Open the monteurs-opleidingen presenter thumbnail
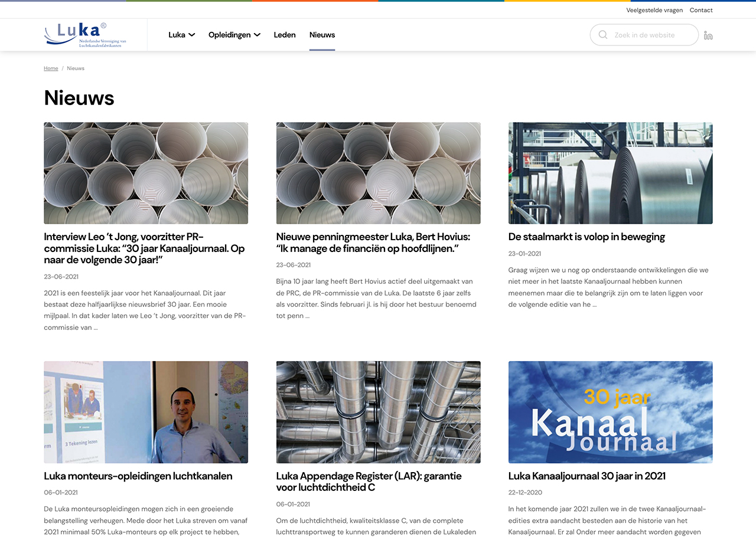 click(x=146, y=412)
